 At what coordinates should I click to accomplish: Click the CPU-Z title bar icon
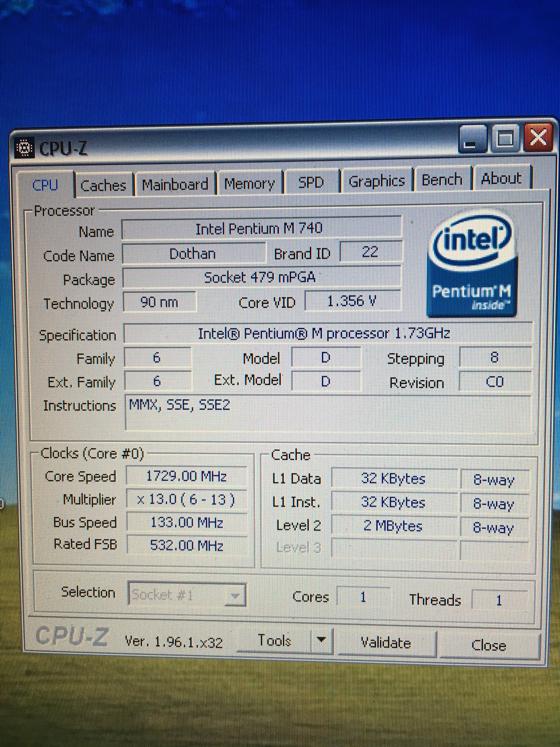[25, 148]
